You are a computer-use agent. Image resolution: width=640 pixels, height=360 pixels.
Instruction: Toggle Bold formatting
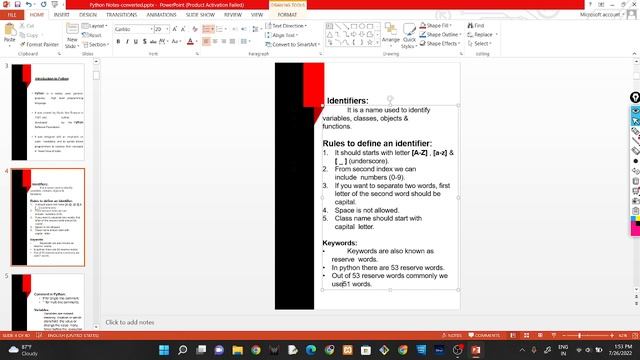pos(118,42)
